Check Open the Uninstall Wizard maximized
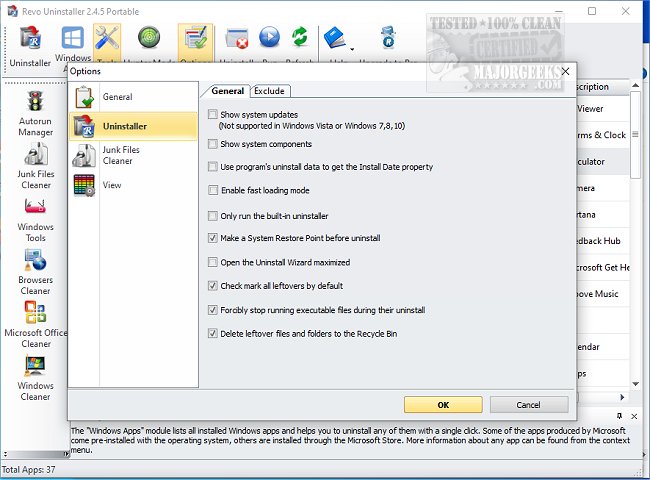 click(213, 262)
